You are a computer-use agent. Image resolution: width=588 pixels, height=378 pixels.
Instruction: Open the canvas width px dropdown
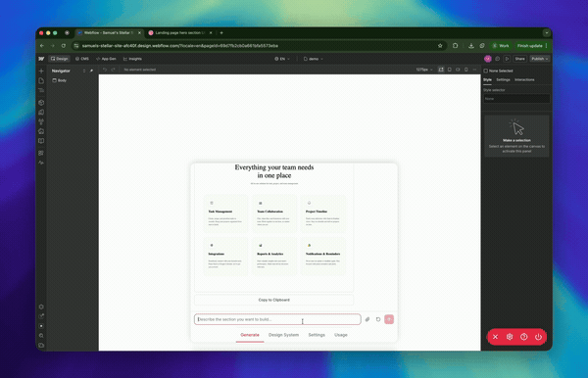tap(424, 70)
